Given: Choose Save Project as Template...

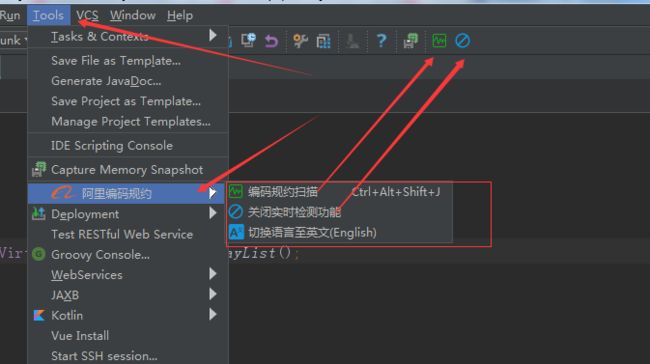Looking at the screenshot, I should click(128, 102).
